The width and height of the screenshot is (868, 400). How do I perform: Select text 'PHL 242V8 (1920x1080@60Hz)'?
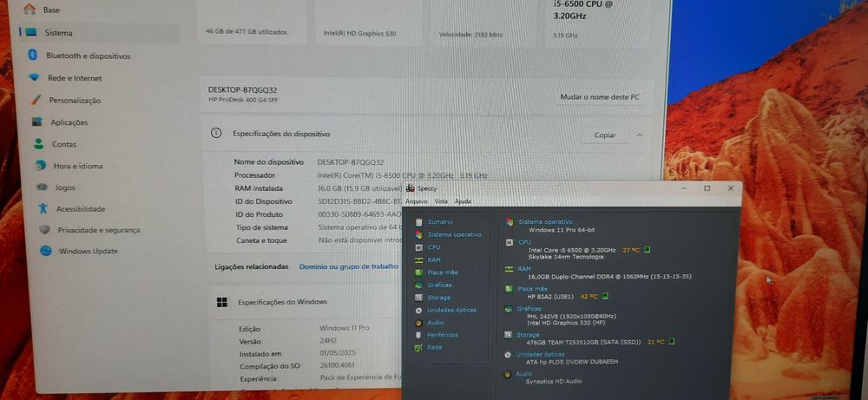tap(572, 317)
